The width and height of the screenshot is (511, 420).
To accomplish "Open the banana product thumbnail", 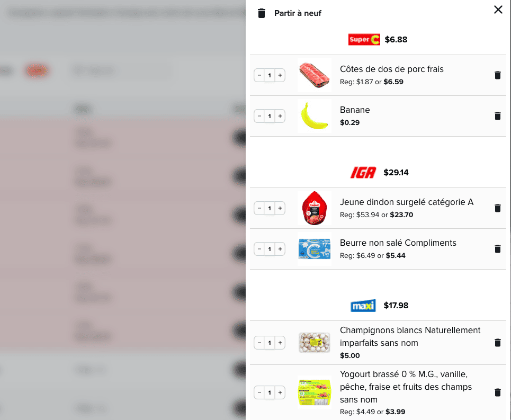I will tap(315, 116).
